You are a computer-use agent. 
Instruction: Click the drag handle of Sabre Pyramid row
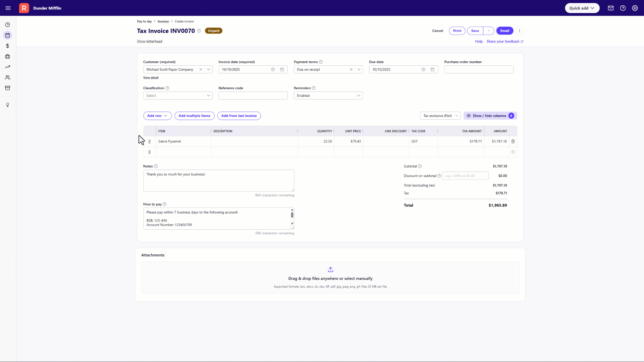(150, 141)
